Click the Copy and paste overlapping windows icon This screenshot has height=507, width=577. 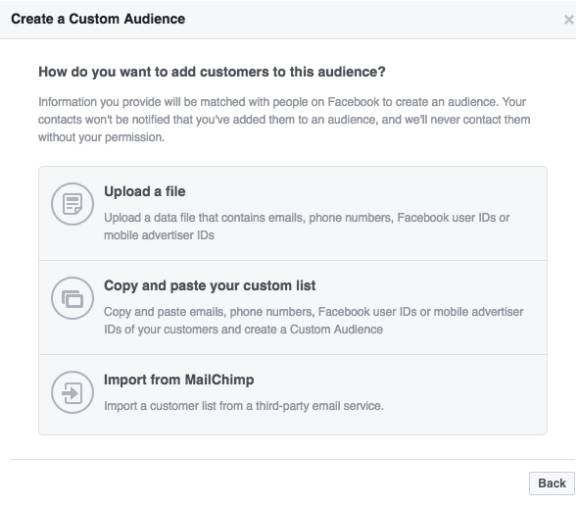point(72,298)
